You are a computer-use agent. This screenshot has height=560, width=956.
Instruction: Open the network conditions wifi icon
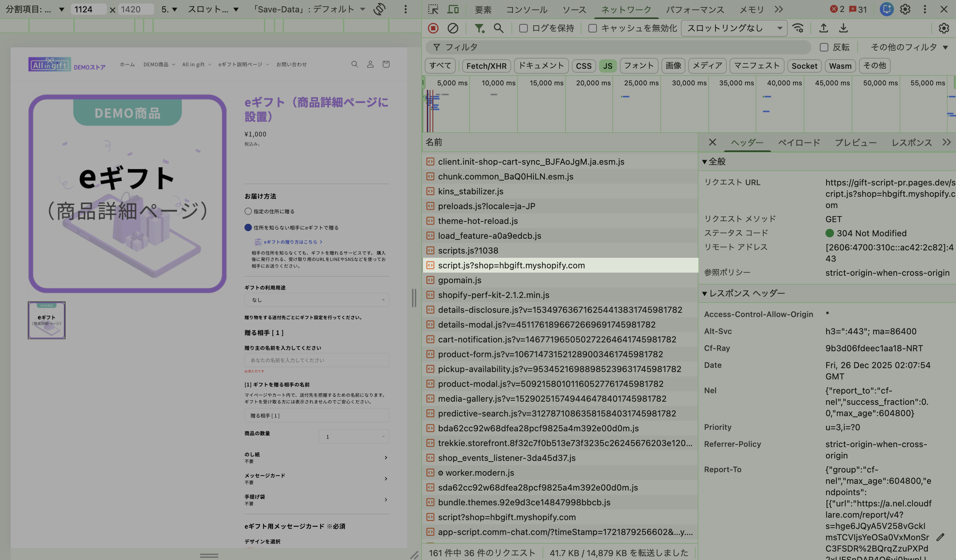(x=798, y=28)
